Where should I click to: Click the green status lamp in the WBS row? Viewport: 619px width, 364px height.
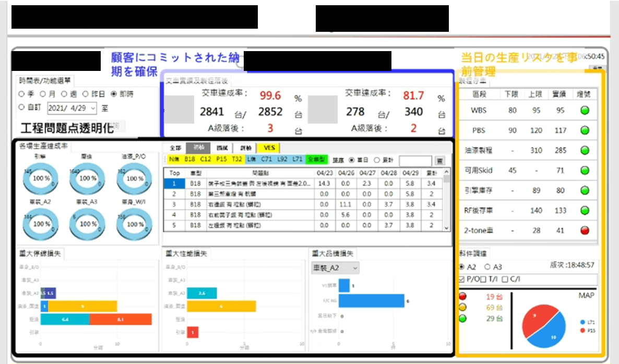coord(584,111)
